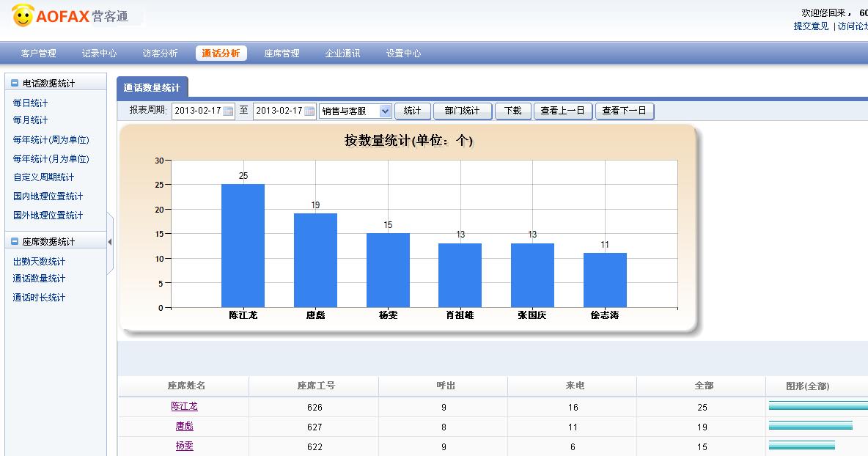Click the progress bar in 陈江龙 row
Viewport: 868px width, 456px height.
tap(818, 405)
